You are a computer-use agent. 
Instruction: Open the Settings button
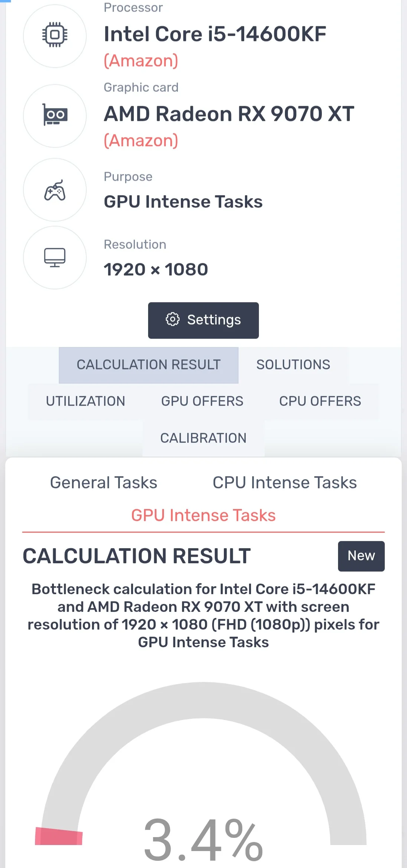[203, 320]
